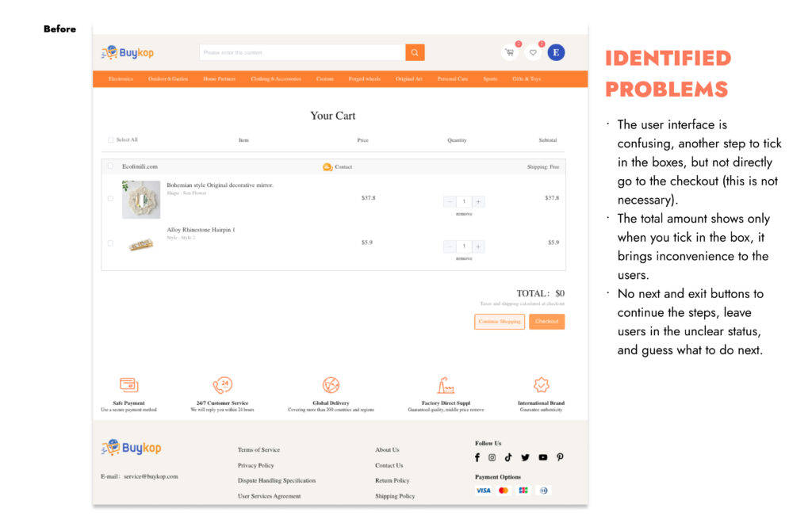
Task: Decrease quantity of Rhinestone Hairpin
Action: (x=450, y=246)
